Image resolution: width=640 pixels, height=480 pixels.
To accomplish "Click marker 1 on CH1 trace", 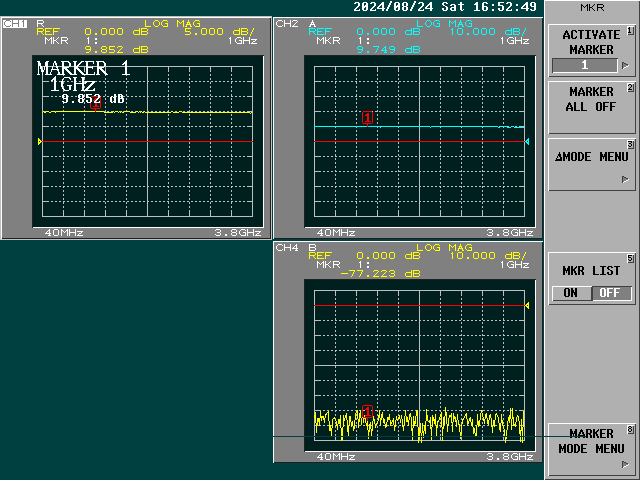I will tap(96, 102).
